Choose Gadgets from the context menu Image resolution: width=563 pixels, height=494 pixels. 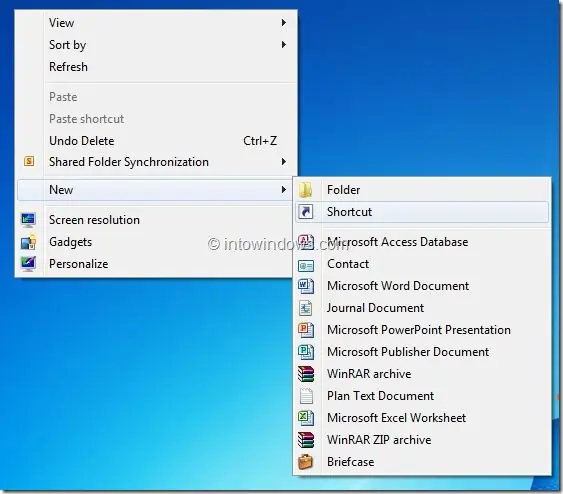(156, 242)
